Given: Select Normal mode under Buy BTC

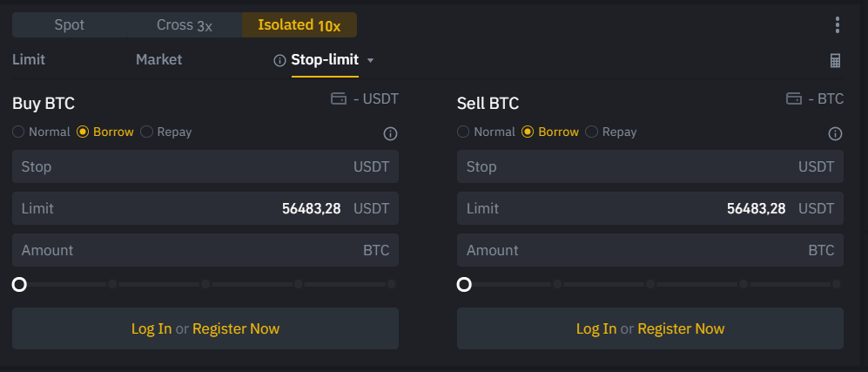Looking at the screenshot, I should (19, 132).
